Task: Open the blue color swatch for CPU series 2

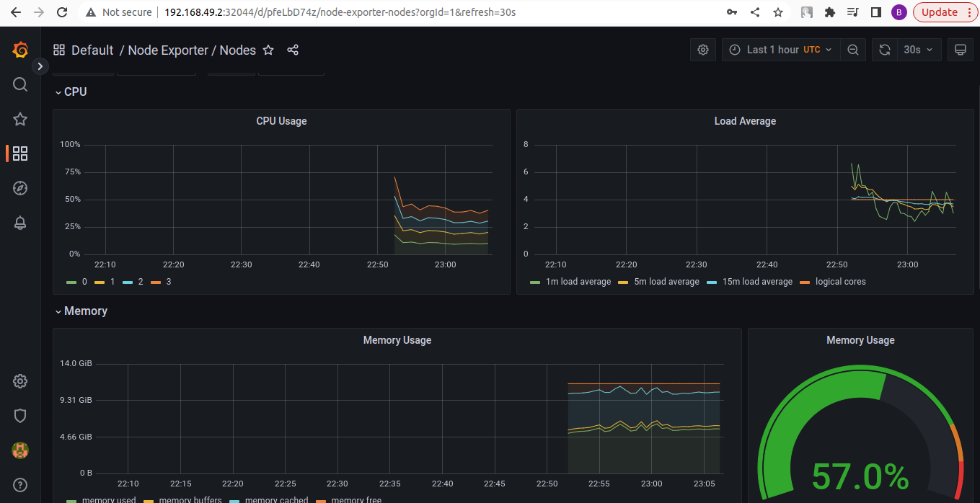Action: tap(128, 282)
